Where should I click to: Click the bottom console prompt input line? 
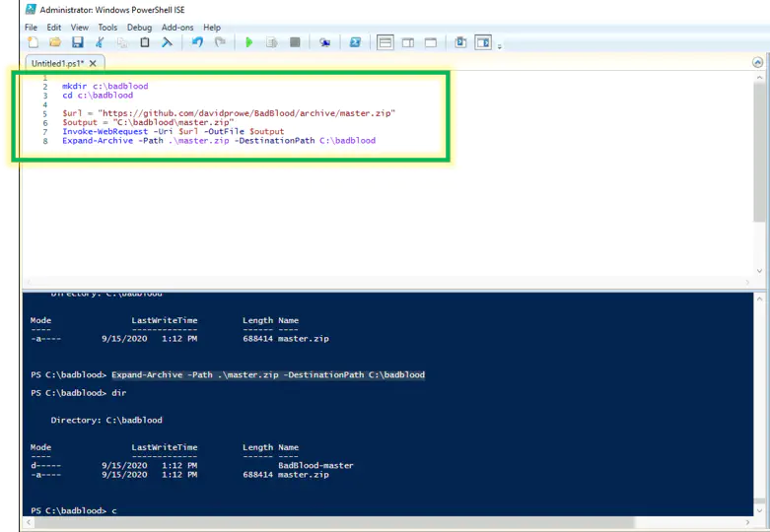tap(74, 511)
